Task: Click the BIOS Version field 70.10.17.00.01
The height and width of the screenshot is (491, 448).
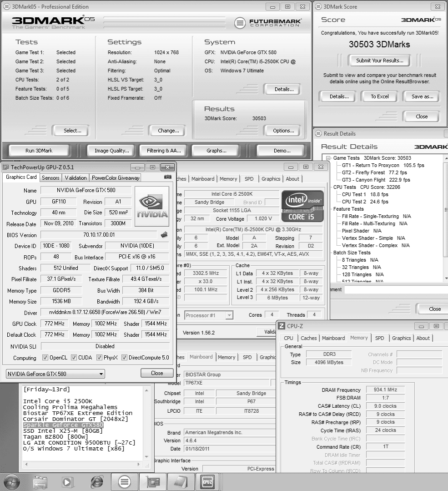Action: point(99,234)
